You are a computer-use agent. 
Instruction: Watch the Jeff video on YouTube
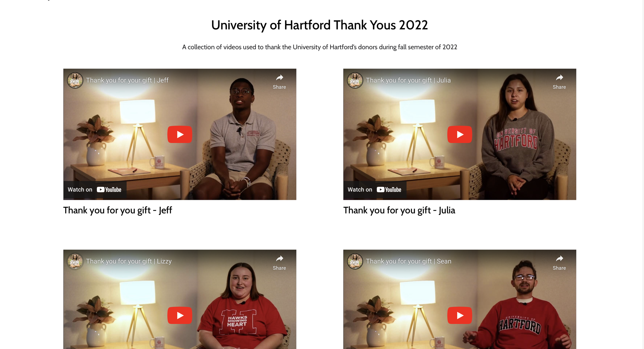[95, 190]
